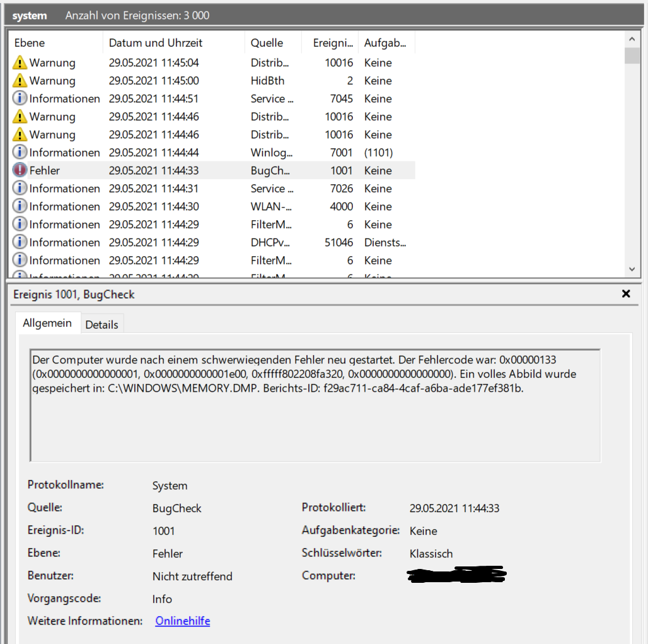
Task: Sort by the Ereignis-ID column header
Action: [x=330, y=43]
